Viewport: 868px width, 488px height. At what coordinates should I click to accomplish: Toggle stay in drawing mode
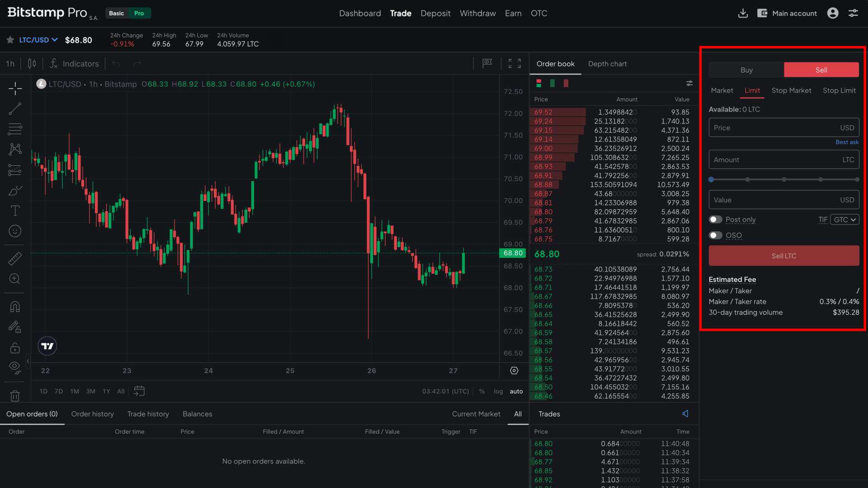15,327
